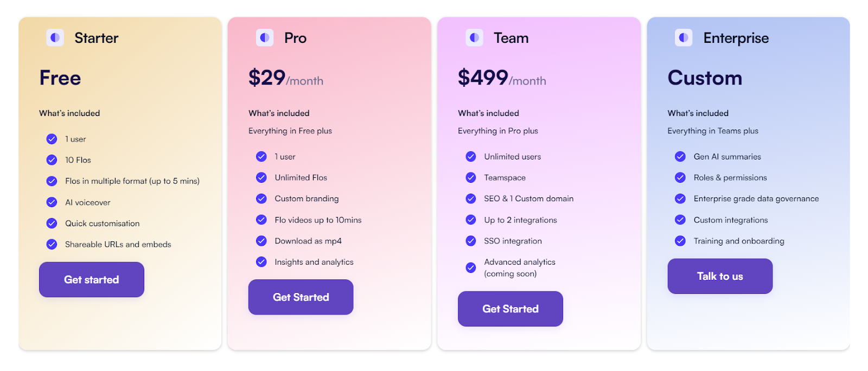868x371 pixels.
Task: Click "Talk to us" on the Enterprise plan
Action: tap(719, 276)
